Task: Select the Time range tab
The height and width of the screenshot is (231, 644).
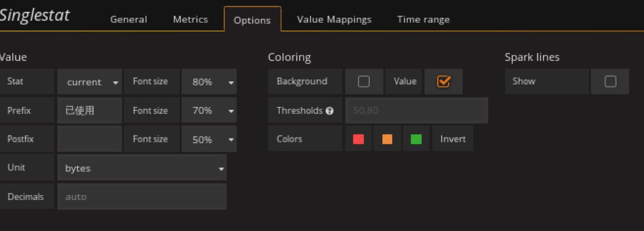Action: click(x=423, y=19)
